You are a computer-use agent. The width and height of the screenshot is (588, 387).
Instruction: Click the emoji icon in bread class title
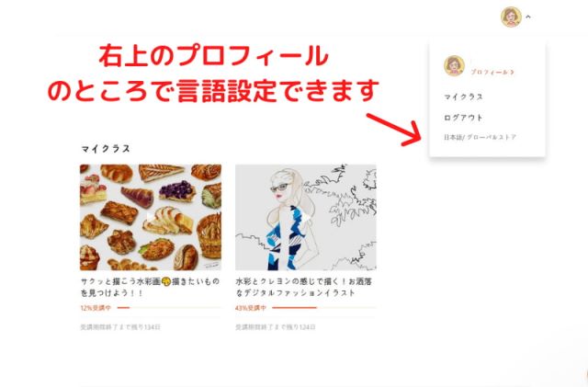[x=166, y=281]
